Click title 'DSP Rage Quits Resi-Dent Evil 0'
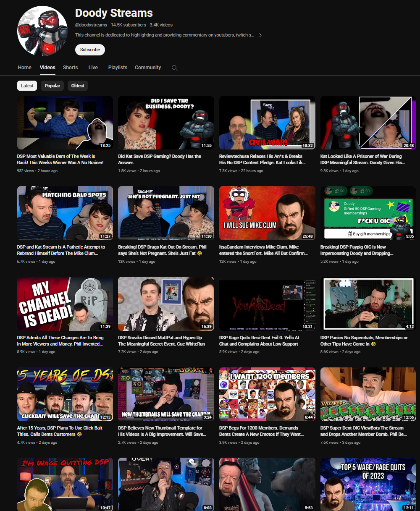Image resolution: width=420 pixels, height=511 pixels. [260, 341]
